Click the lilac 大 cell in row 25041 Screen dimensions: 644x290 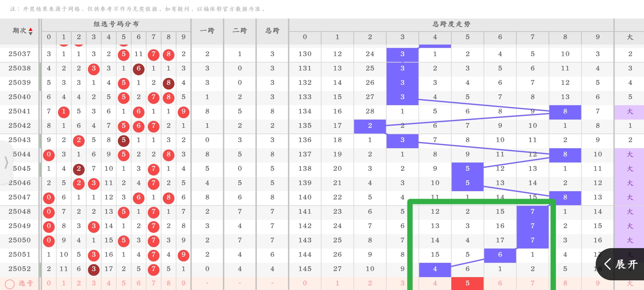[x=630, y=112]
